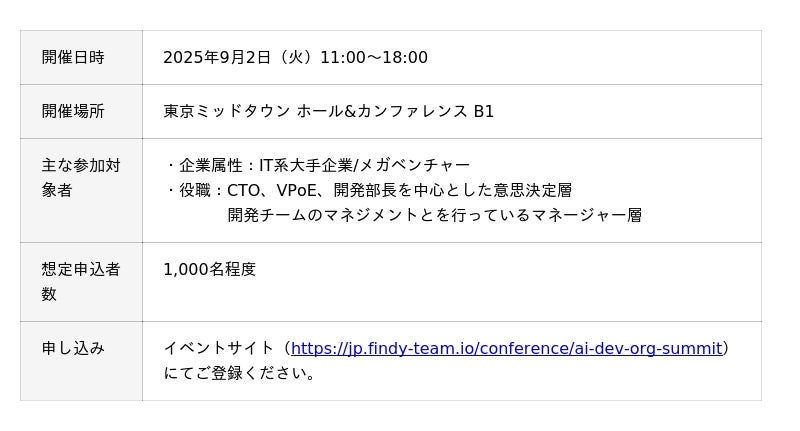Click the 開催日時 header cell

pos(81,57)
